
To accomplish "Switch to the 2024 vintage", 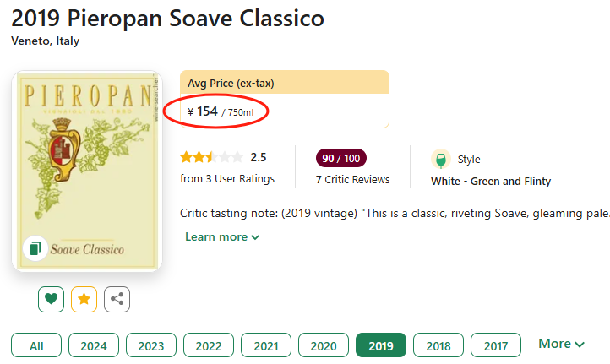I will pos(94,345).
